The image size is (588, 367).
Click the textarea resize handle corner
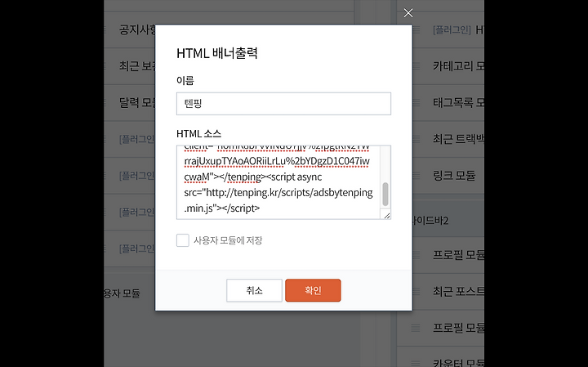(x=386, y=215)
